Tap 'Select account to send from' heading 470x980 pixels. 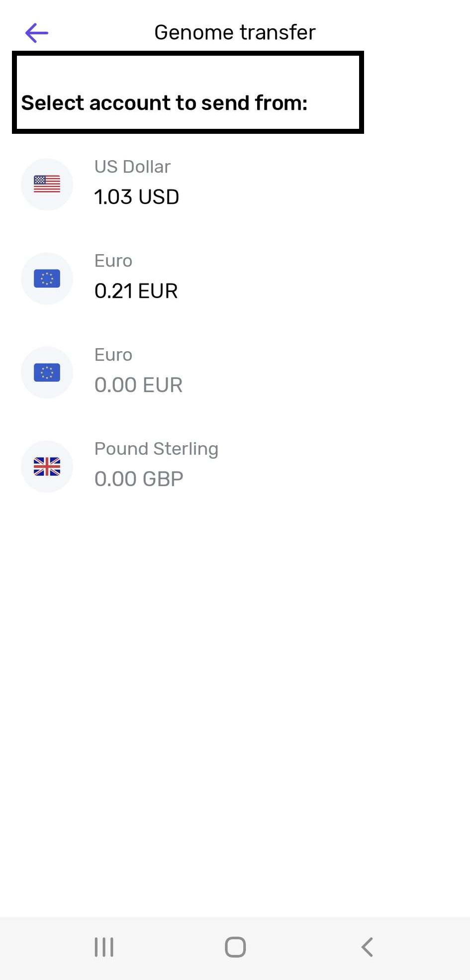click(x=165, y=103)
